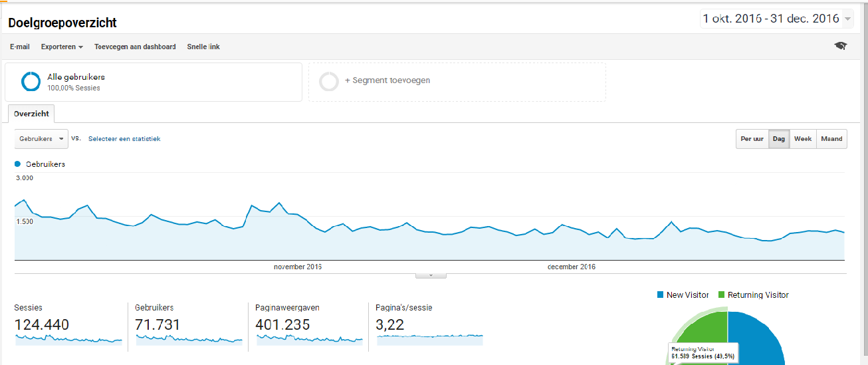
Task: Click + Segment toevoegen box
Action: pos(457,82)
